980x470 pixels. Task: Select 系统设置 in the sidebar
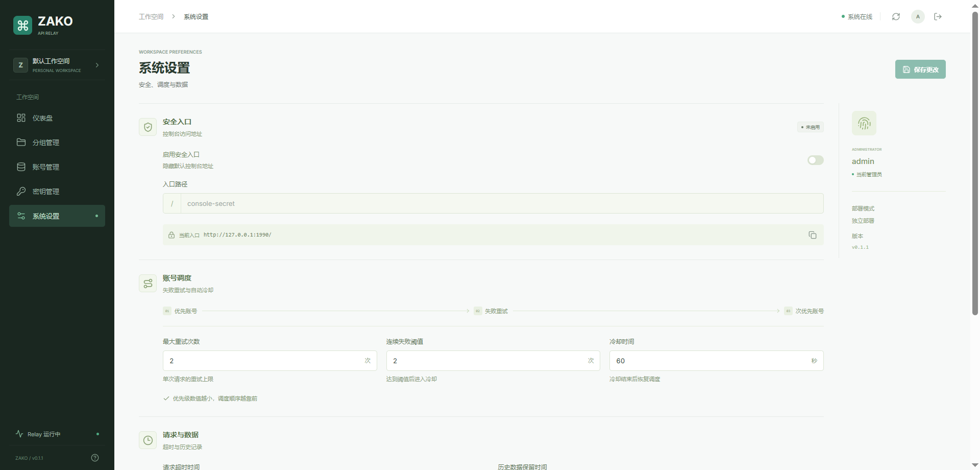tap(57, 216)
